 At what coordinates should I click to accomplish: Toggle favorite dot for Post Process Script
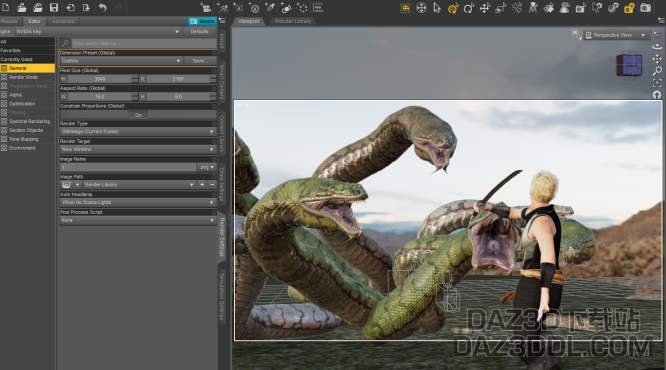[x=214, y=212]
